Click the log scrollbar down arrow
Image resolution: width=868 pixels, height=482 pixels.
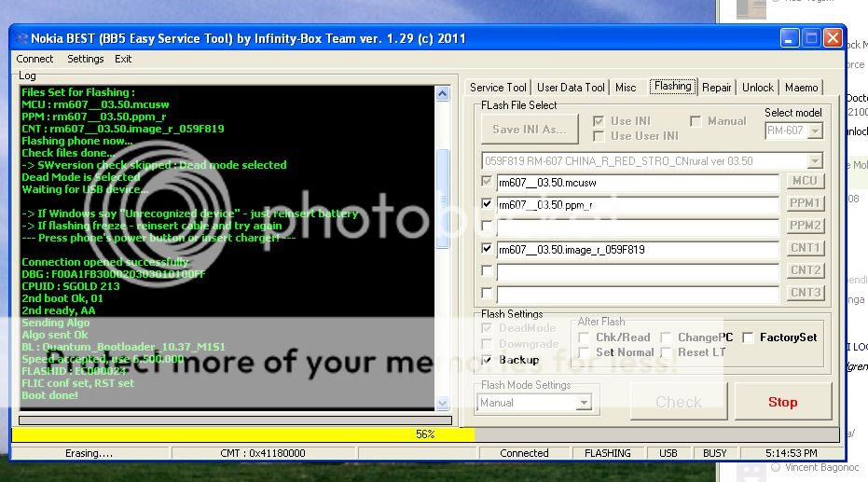[443, 404]
